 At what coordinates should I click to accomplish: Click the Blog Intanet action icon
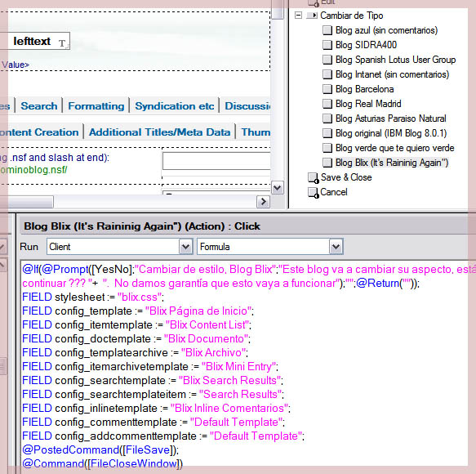327,74
